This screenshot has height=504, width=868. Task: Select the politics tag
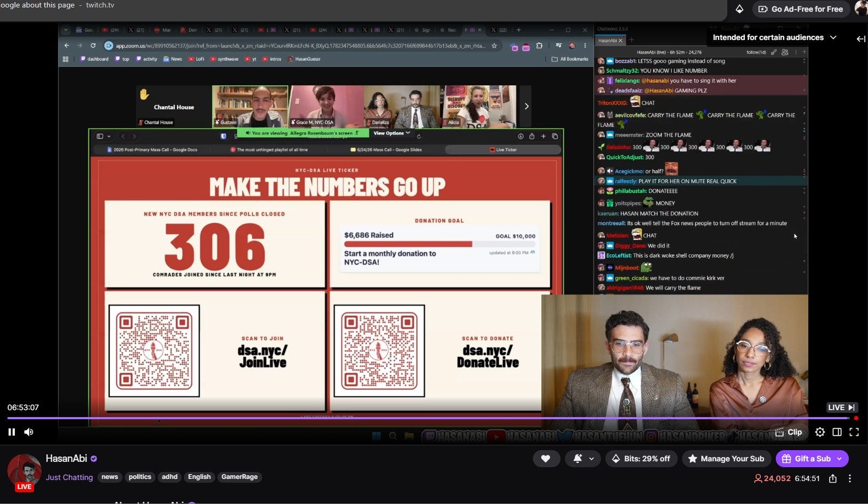140,477
